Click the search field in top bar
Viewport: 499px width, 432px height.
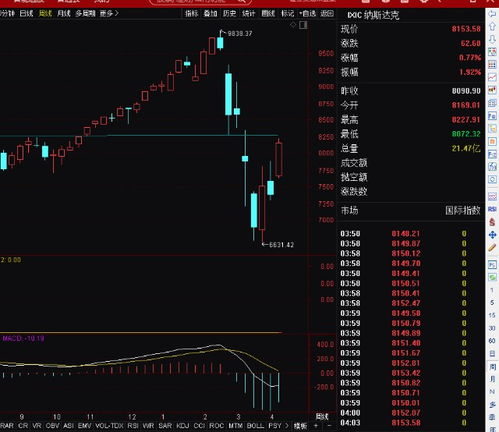200,2
